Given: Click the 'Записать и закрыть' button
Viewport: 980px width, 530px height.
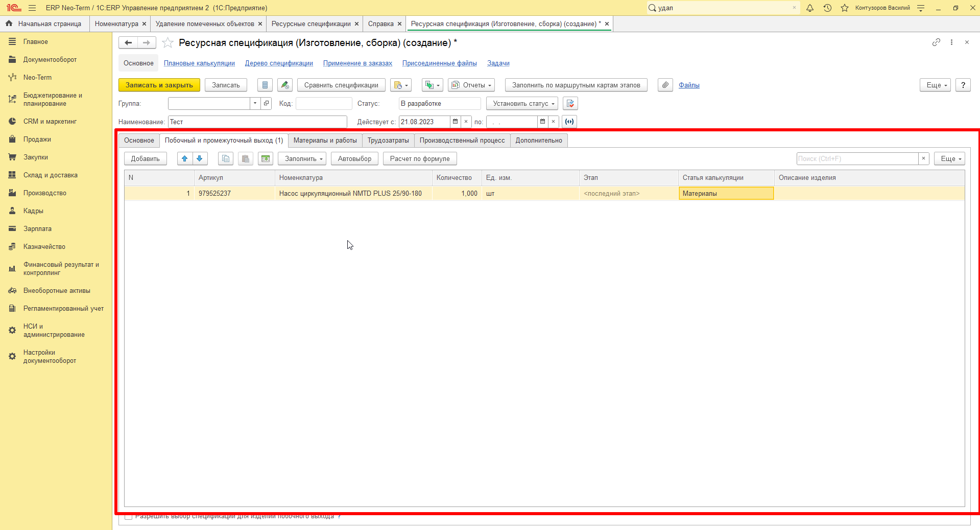Looking at the screenshot, I should pyautogui.click(x=159, y=85).
